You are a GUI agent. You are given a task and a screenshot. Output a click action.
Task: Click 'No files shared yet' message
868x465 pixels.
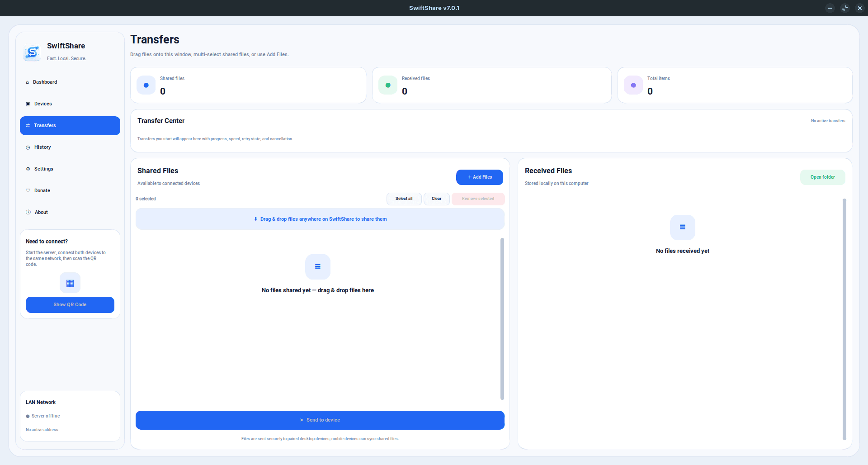point(318,290)
